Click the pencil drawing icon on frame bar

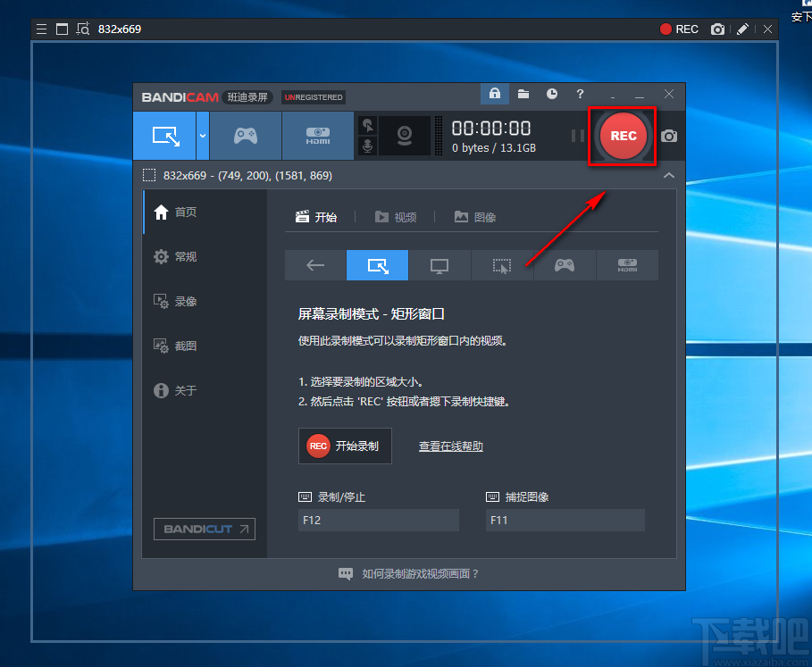click(x=742, y=29)
